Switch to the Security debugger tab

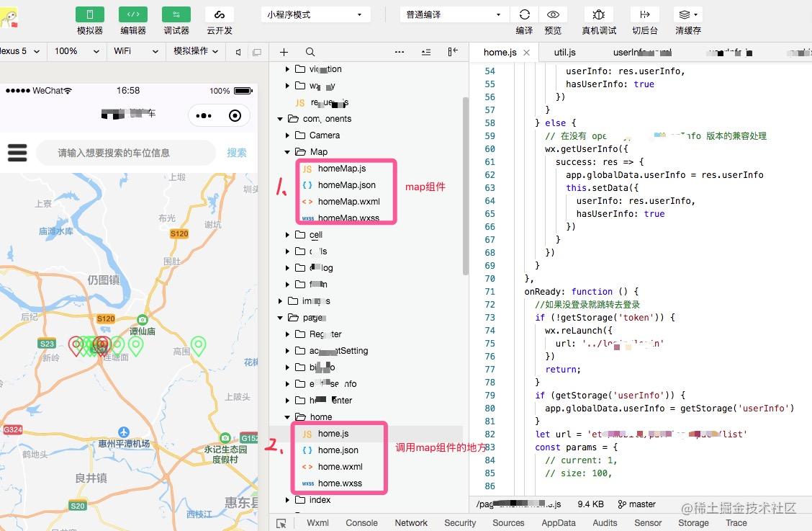coord(460,522)
